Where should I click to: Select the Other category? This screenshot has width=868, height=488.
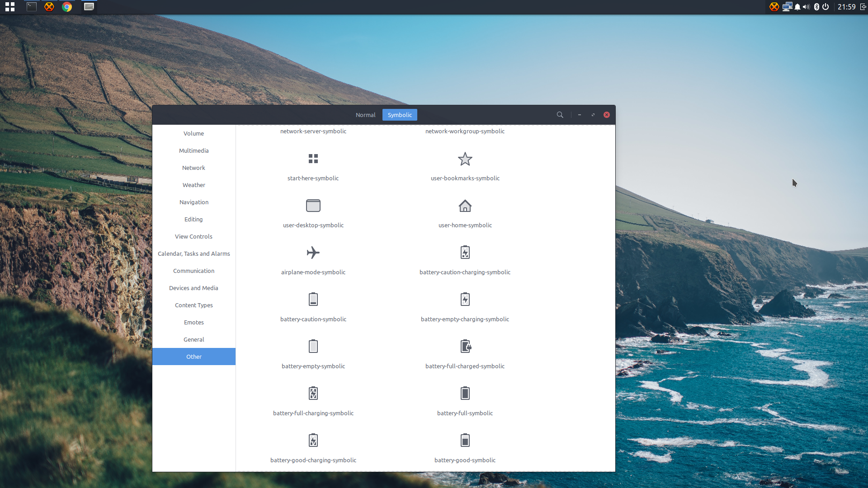pos(194,357)
